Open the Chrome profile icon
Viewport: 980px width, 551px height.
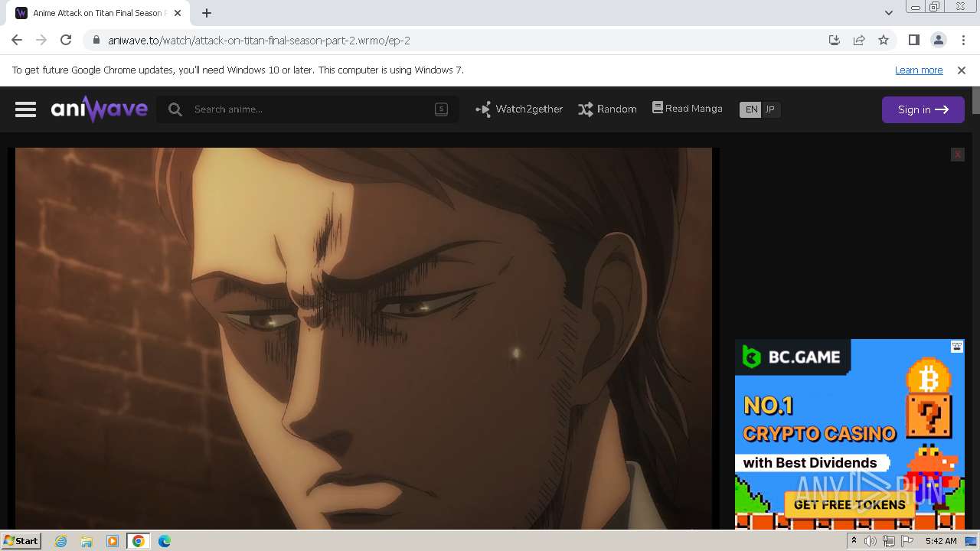click(938, 40)
